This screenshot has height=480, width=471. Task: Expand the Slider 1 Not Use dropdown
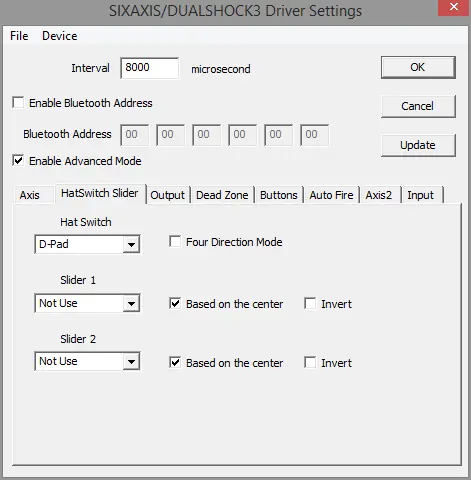(131, 304)
